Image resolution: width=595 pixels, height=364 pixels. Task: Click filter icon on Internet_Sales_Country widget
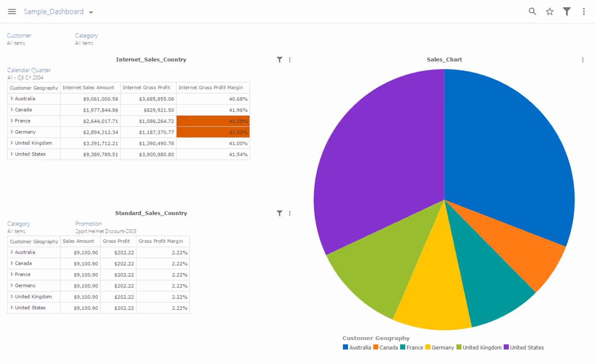279,60
